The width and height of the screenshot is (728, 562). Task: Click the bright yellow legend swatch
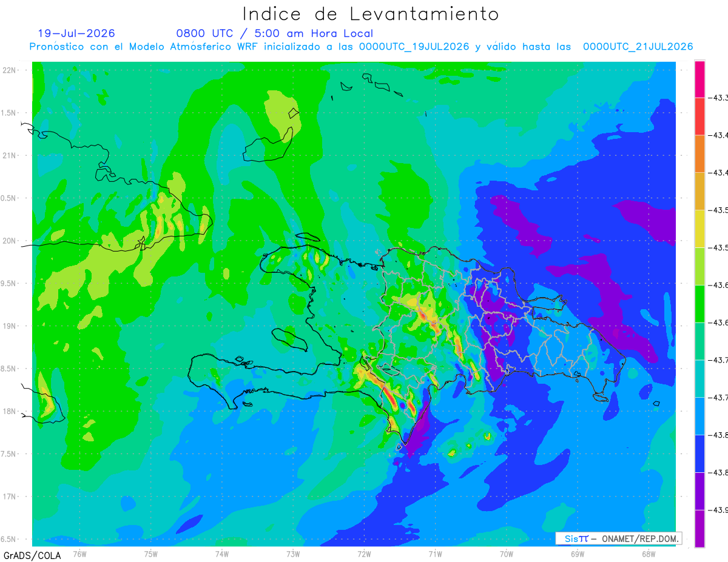point(699,229)
